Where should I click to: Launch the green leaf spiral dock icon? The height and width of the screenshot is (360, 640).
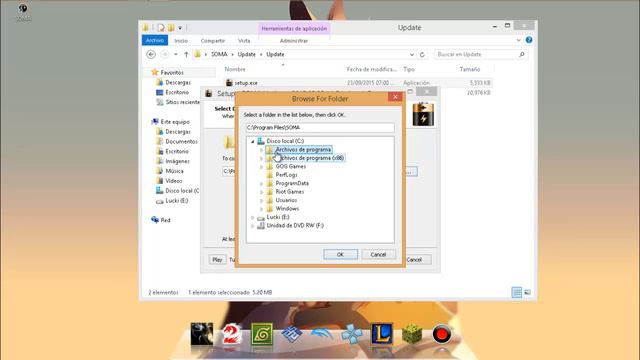point(262,334)
